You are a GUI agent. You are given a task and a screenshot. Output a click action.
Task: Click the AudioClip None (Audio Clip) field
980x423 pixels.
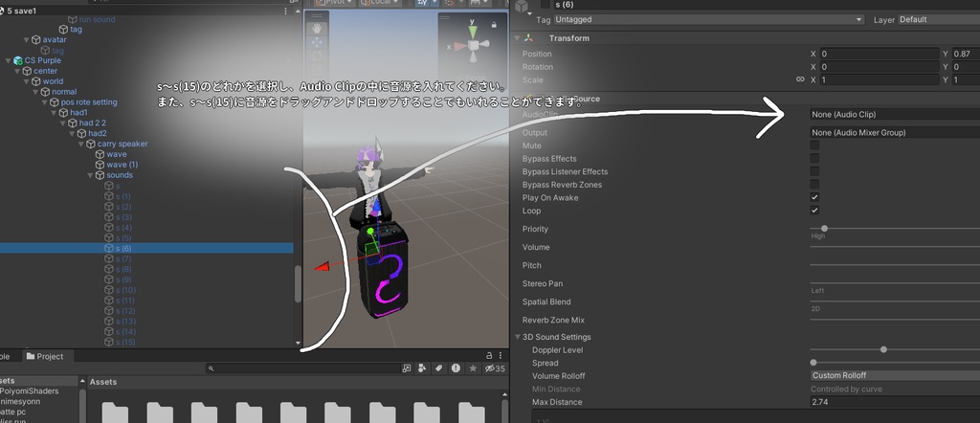[x=895, y=114]
